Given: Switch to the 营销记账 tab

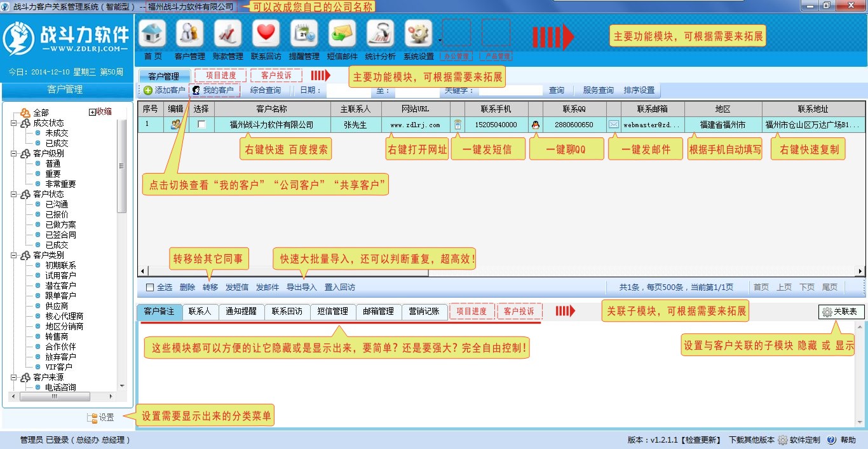Looking at the screenshot, I should [424, 312].
